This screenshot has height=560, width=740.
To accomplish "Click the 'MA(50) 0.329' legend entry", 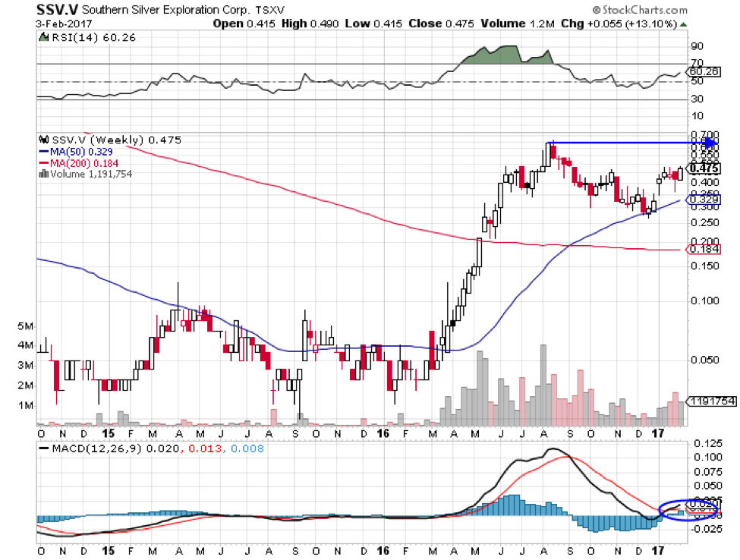I will (81, 152).
